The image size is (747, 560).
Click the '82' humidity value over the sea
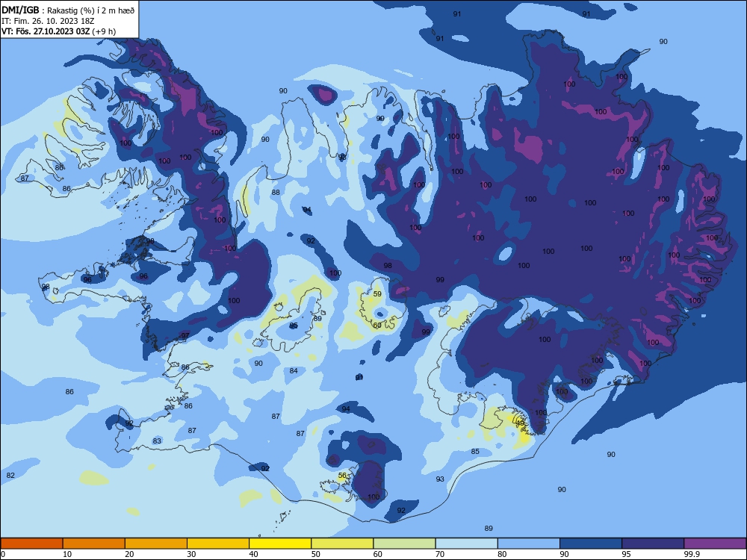click(x=10, y=475)
